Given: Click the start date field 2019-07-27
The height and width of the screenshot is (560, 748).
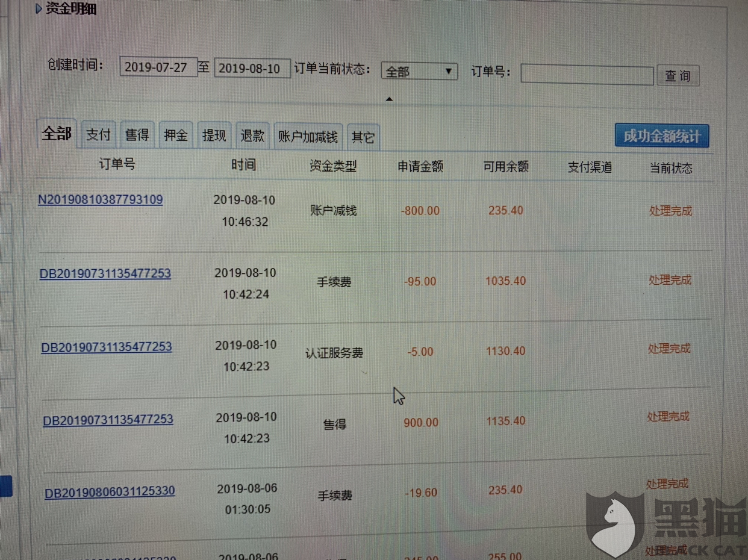Looking at the screenshot, I should (x=158, y=67).
